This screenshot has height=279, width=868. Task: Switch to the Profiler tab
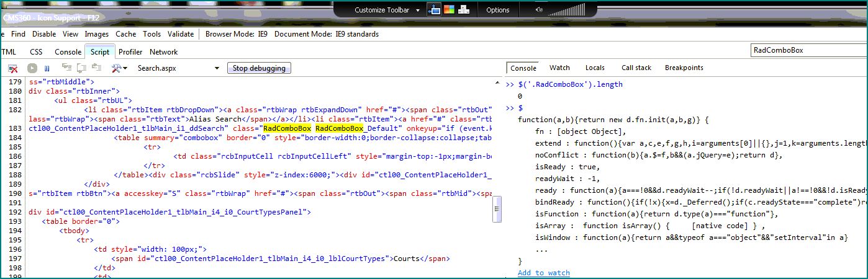pyautogui.click(x=130, y=52)
